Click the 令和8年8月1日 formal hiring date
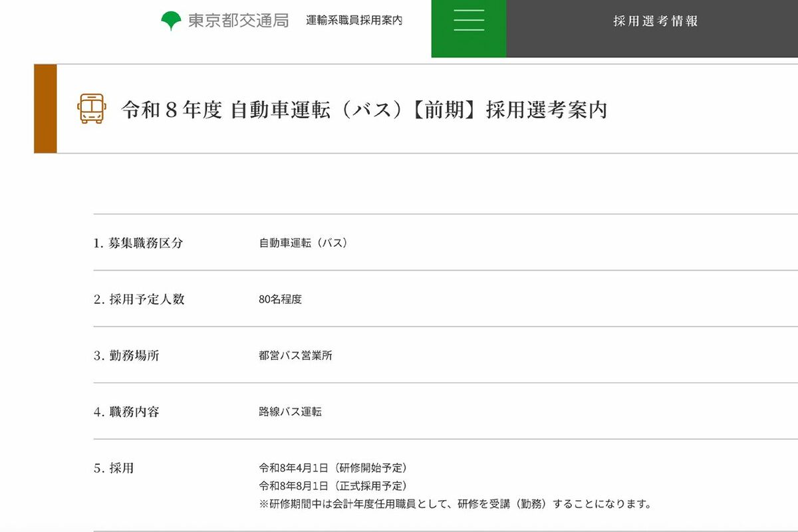 point(332,485)
